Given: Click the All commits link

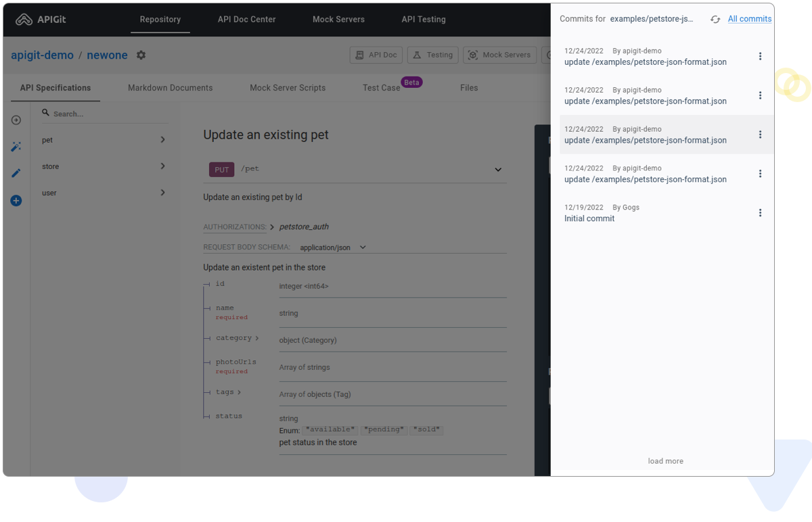Looking at the screenshot, I should 750,19.
